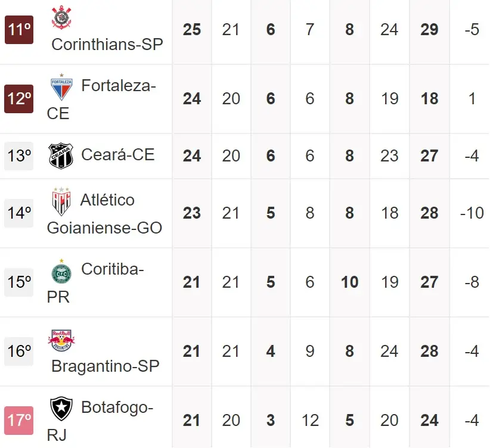Click Coritiba's 10 losses cell

pyautogui.click(x=350, y=282)
